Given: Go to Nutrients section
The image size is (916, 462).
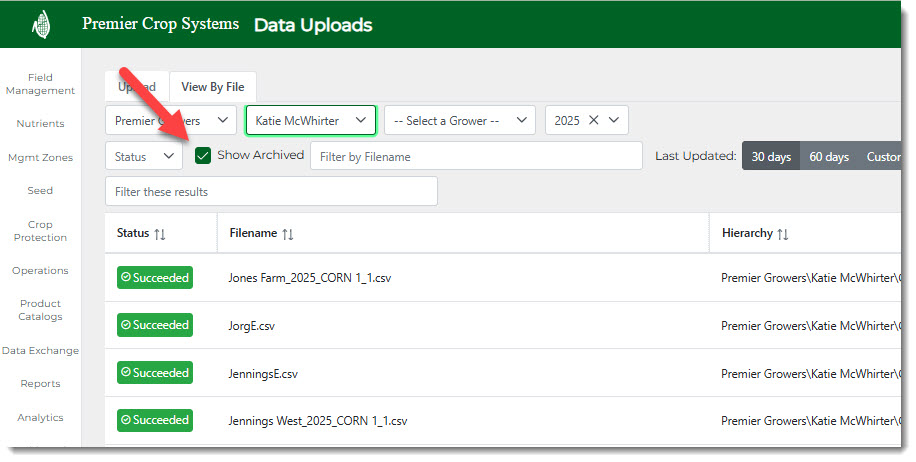Looking at the screenshot, I should (x=40, y=124).
